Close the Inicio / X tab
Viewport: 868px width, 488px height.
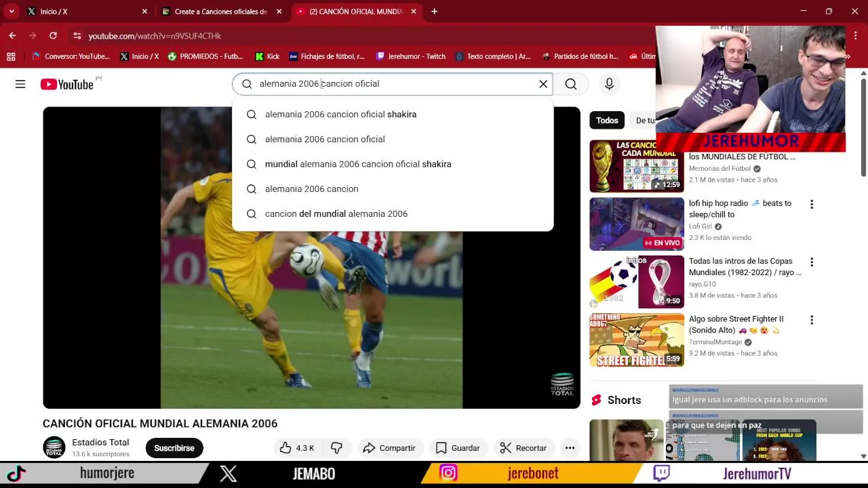144,12
